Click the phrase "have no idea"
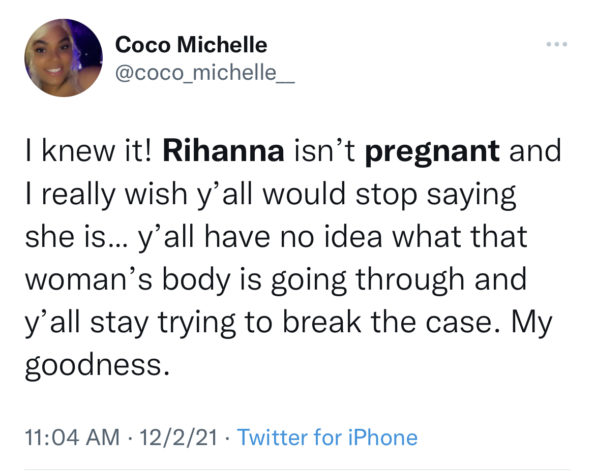The image size is (595, 471). coord(293,236)
